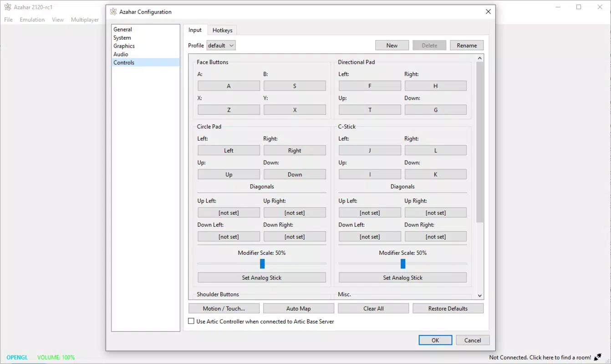The width and height of the screenshot is (611, 364).
Task: Click the Azahar Configuration dialog title icon
Action: [114, 12]
